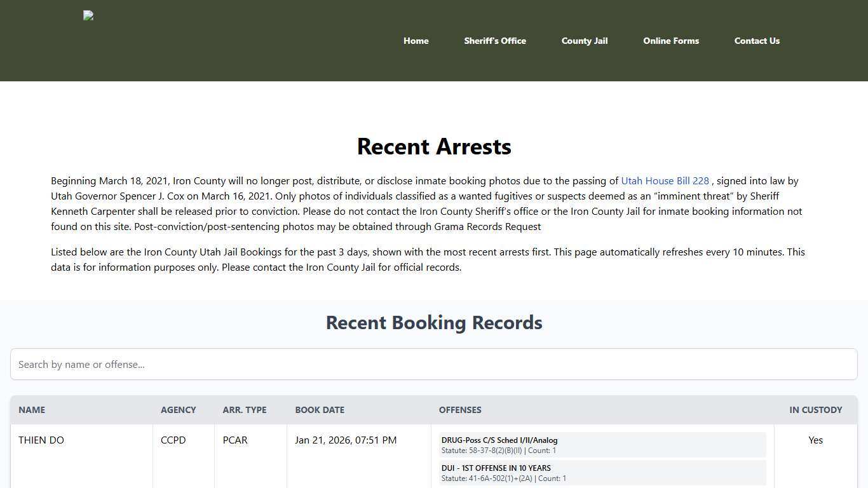Select the THIEN DO booking record
This screenshot has height=488, width=868.
[x=41, y=440]
